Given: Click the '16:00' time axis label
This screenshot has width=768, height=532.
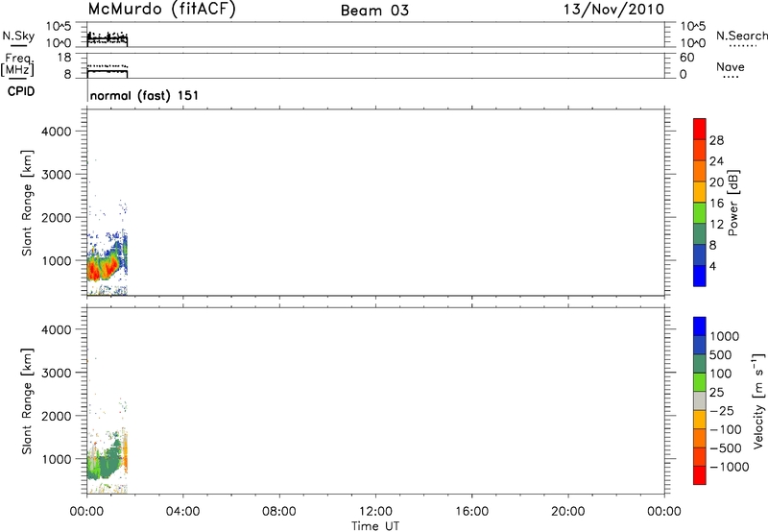Looking at the screenshot, I should (x=471, y=512).
